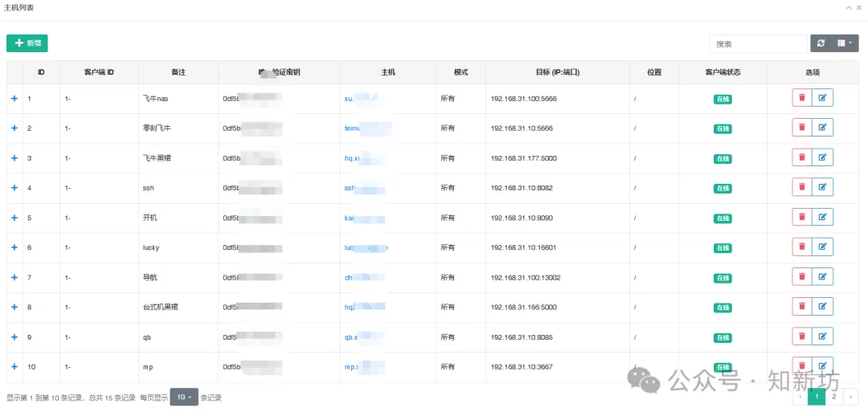Viewport: 868px width, 416px height.
Task: Click the 搜索 search input field
Action: 757,44
